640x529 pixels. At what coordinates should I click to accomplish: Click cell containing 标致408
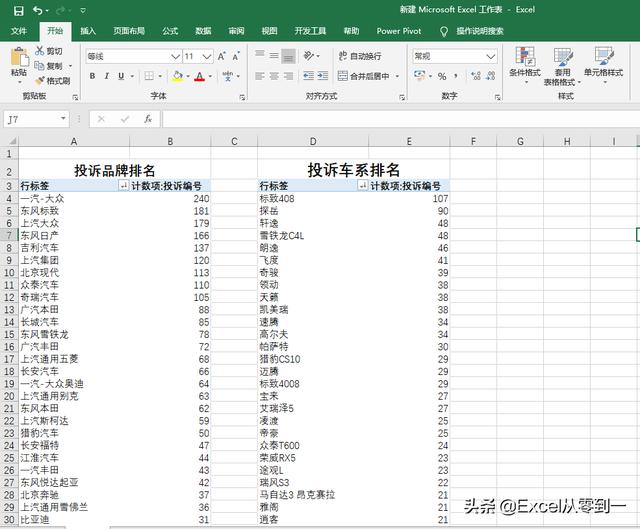(313, 198)
